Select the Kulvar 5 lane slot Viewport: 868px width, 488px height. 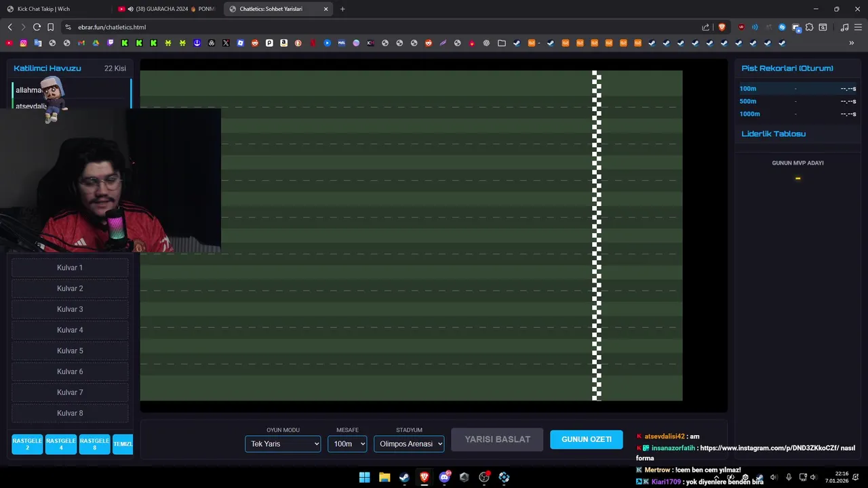tap(70, 351)
